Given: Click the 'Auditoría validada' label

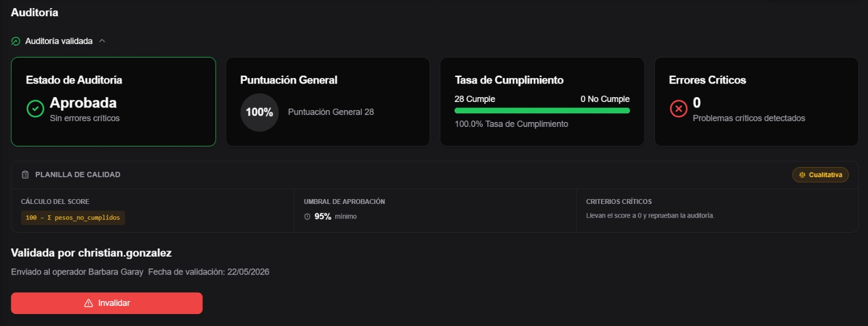Looking at the screenshot, I should 59,41.
